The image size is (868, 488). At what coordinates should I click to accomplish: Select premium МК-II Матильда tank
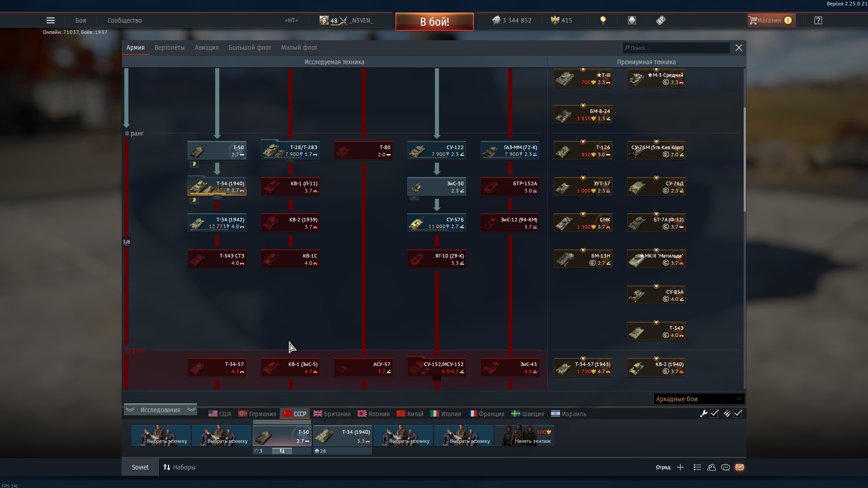coord(656,259)
